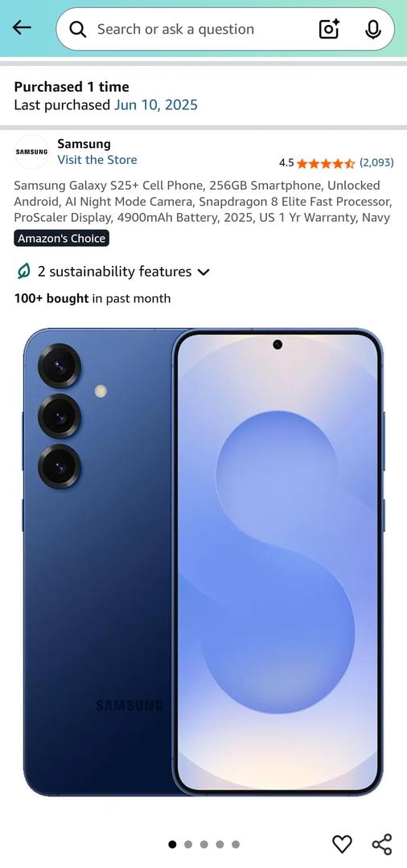The width and height of the screenshot is (407, 868).
Task: Select third image carousel dot
Action: tap(204, 844)
